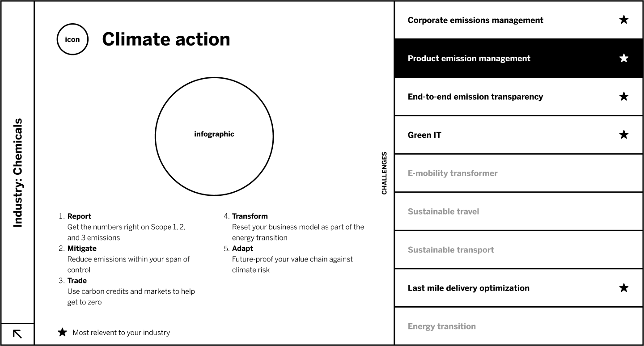Click star on Product emission management row

click(624, 58)
